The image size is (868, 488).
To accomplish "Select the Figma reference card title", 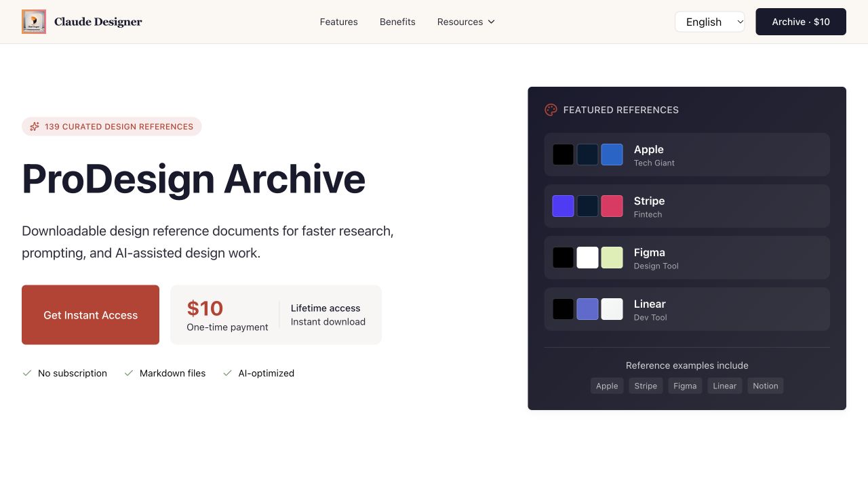I will [x=650, y=253].
